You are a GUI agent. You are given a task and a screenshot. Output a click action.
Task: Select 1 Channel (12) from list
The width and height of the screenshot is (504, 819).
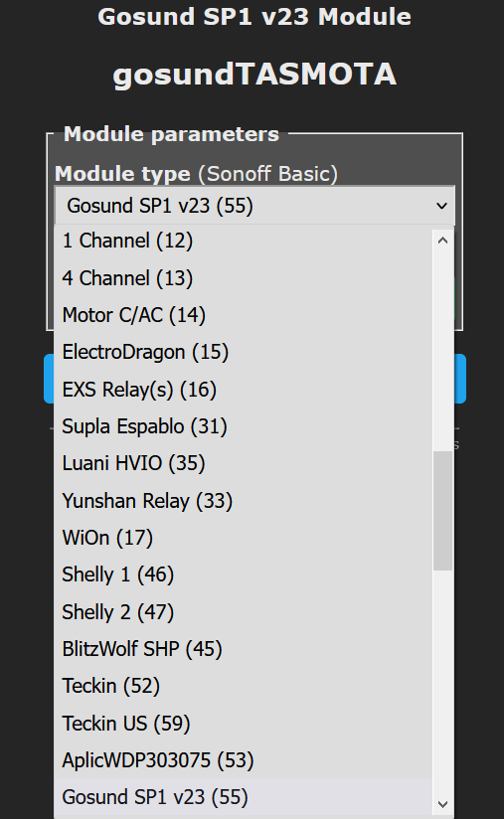tap(243, 241)
